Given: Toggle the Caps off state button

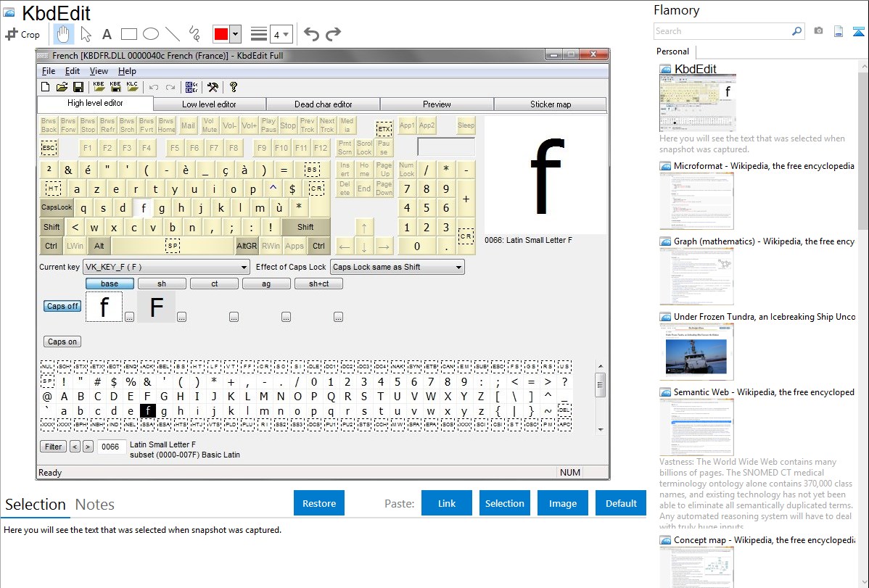Looking at the screenshot, I should pyautogui.click(x=62, y=306).
